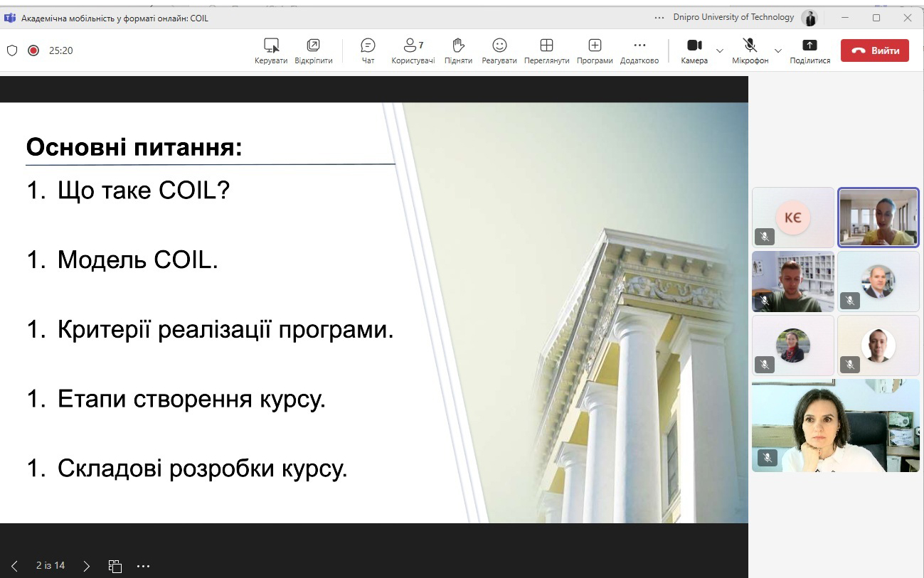The height and width of the screenshot is (578, 924).
Task: Leave meeting with Вийти button
Action: [x=874, y=50]
